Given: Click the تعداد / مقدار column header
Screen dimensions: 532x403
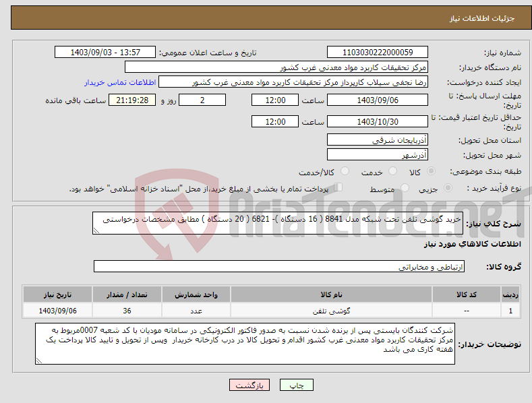Looking at the screenshot, I should pyautogui.click(x=127, y=294).
